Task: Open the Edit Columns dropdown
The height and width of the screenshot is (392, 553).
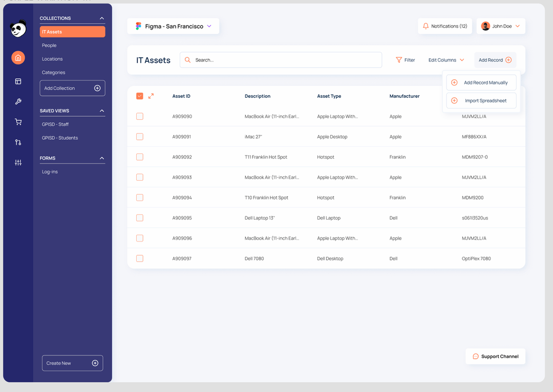Action: coord(445,60)
